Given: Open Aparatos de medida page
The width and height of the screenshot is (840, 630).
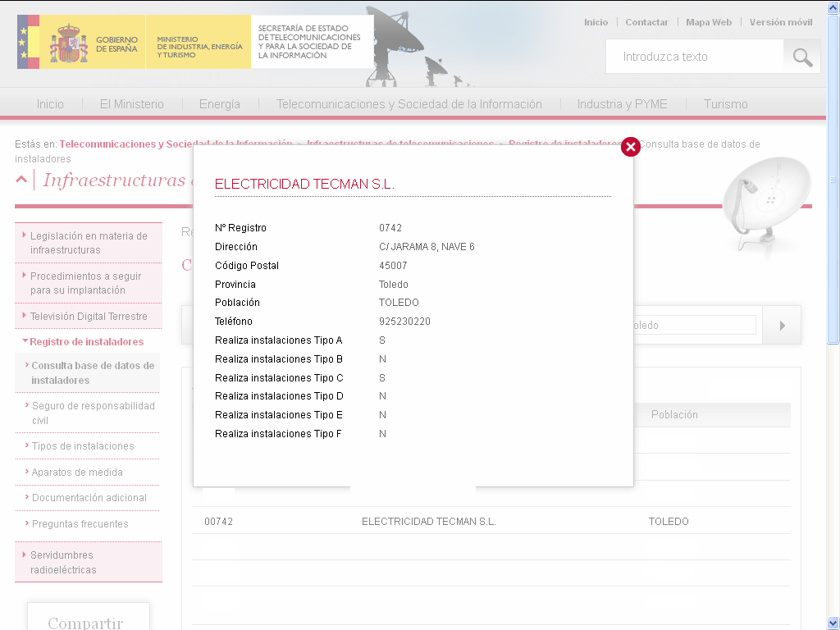Looking at the screenshot, I should (x=77, y=472).
